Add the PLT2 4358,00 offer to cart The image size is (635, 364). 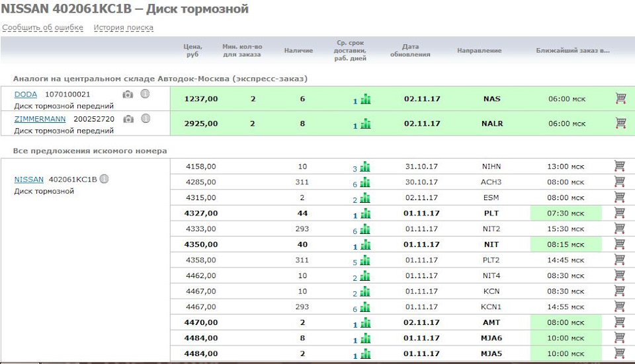(619, 259)
